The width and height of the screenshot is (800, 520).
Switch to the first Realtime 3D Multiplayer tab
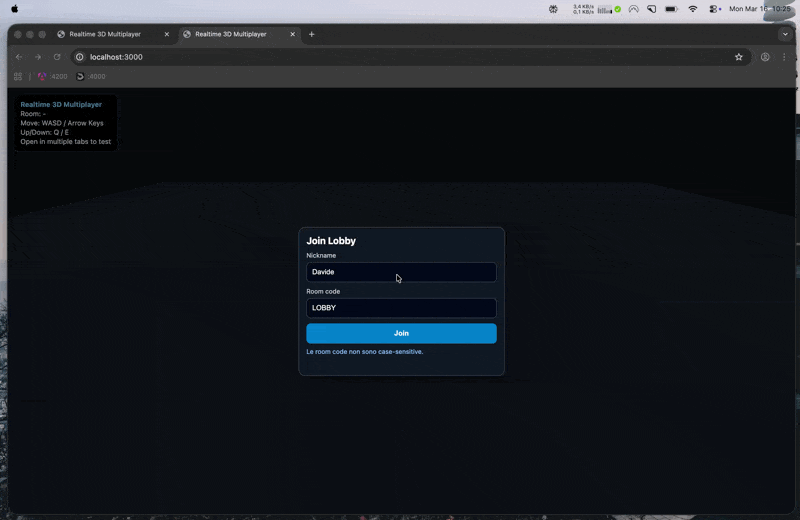pyautogui.click(x=105, y=34)
